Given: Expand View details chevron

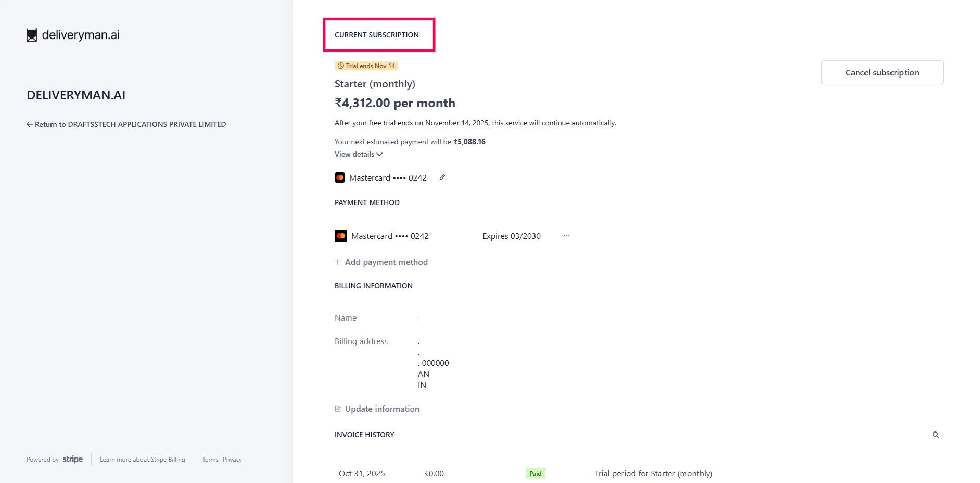Looking at the screenshot, I should pyautogui.click(x=379, y=155).
